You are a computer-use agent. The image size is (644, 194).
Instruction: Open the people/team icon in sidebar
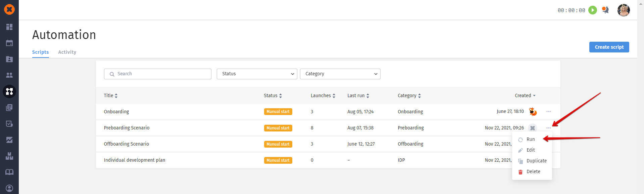[9, 75]
